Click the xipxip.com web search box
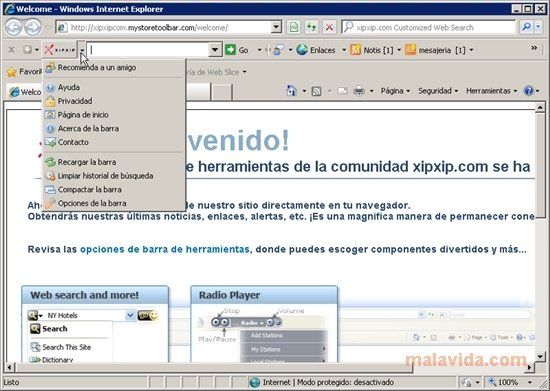This screenshot has width=550, height=391. [x=429, y=27]
